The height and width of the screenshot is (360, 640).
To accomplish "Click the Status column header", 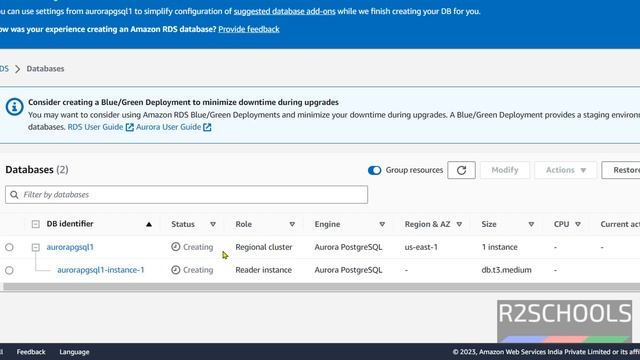I will point(183,224).
